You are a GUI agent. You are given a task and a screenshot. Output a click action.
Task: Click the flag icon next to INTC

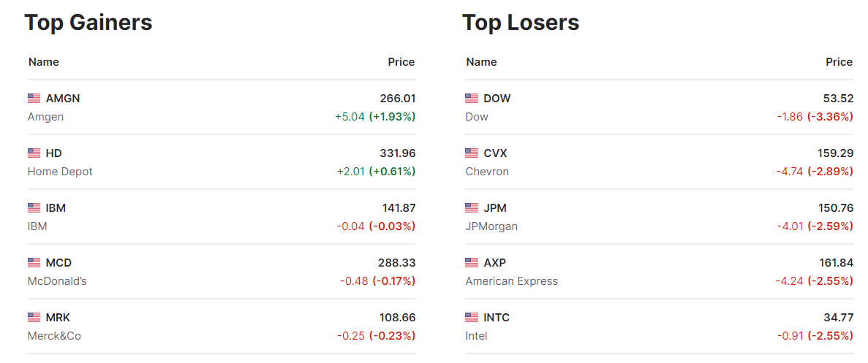[472, 317]
